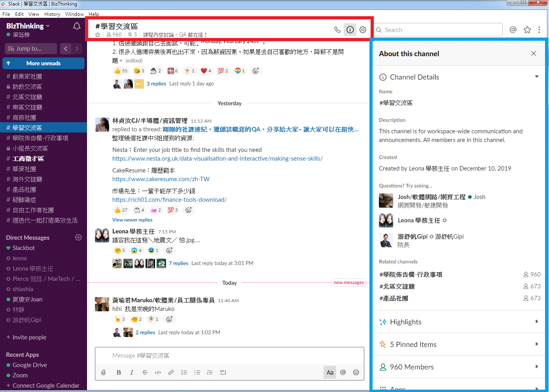Click the More unreads button

[44, 63]
